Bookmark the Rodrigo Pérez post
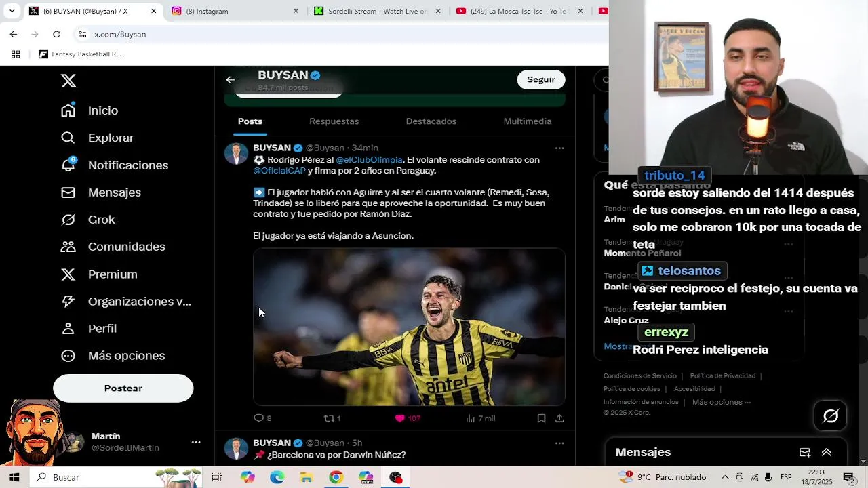 pos(541,418)
